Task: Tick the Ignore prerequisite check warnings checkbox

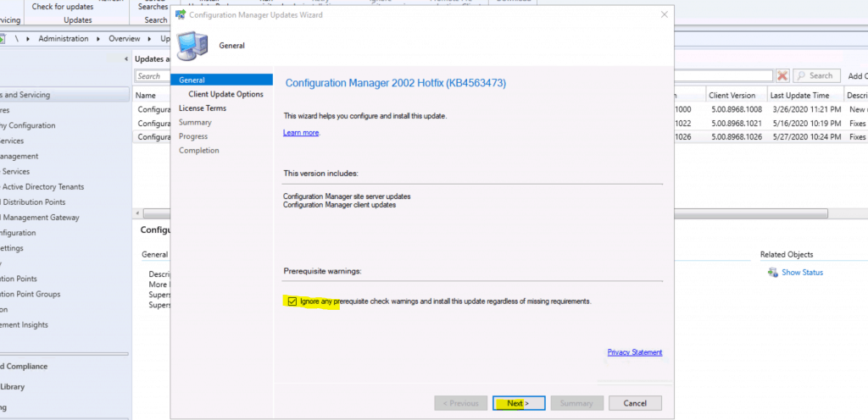Action: (292, 301)
